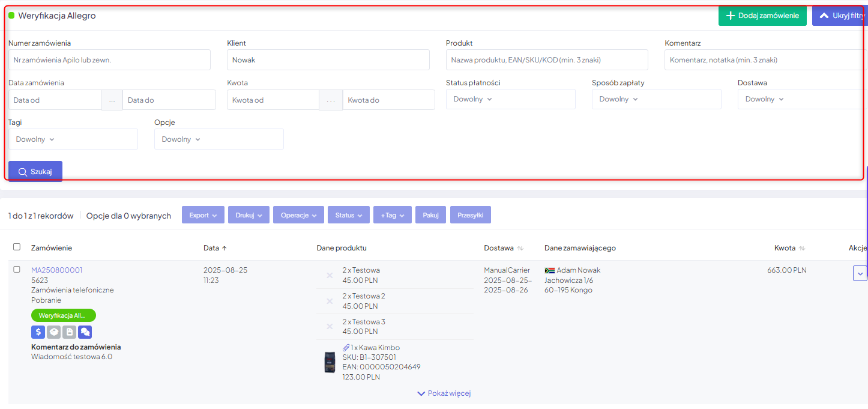Image resolution: width=868 pixels, height=409 pixels.
Task: Click the Dodaj zamówienie button
Action: (762, 16)
